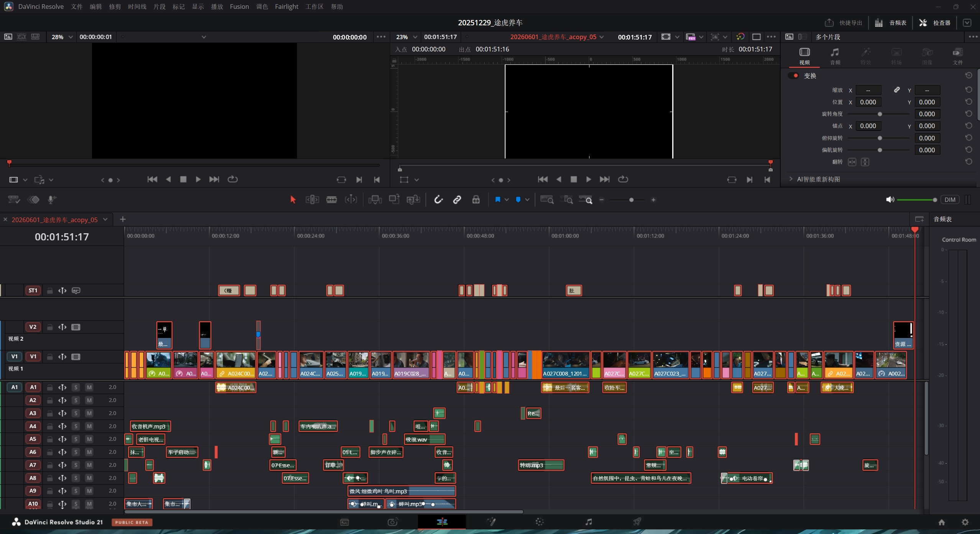Select the arrow selection mode tool
This screenshot has height=534, width=980.
click(x=293, y=199)
